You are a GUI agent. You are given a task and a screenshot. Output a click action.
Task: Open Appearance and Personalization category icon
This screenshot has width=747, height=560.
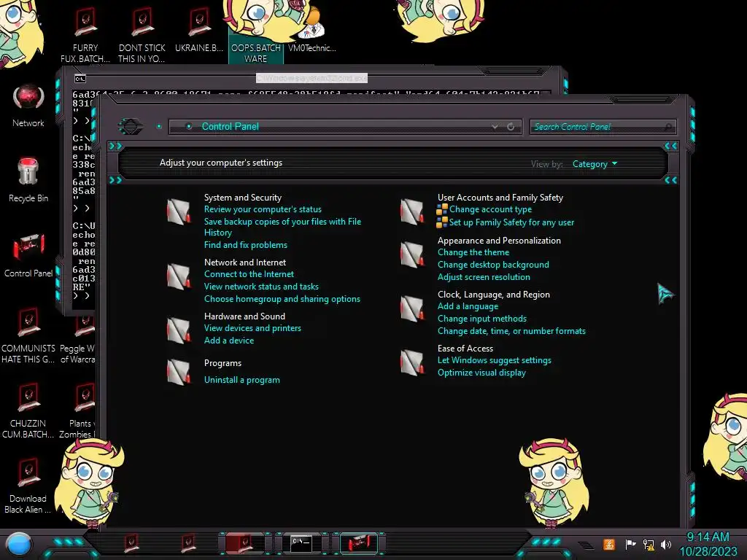[x=412, y=254]
